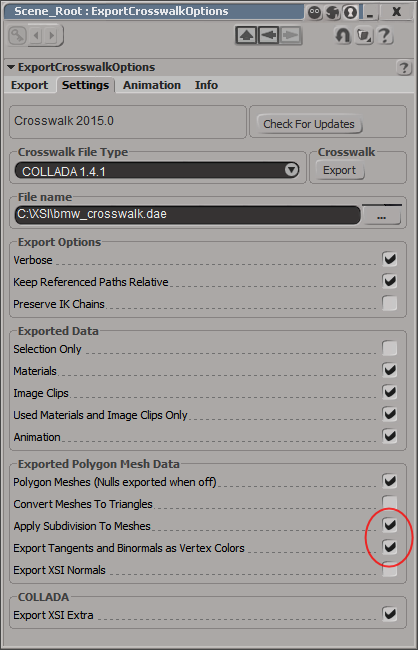Click the round face icon in title bar
This screenshot has width=418, height=650.
[315, 13]
